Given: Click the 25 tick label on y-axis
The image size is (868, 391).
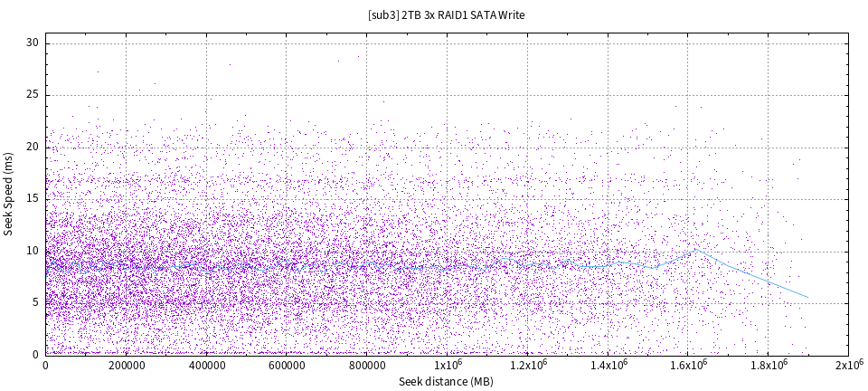Looking at the screenshot, I should (x=33, y=95).
